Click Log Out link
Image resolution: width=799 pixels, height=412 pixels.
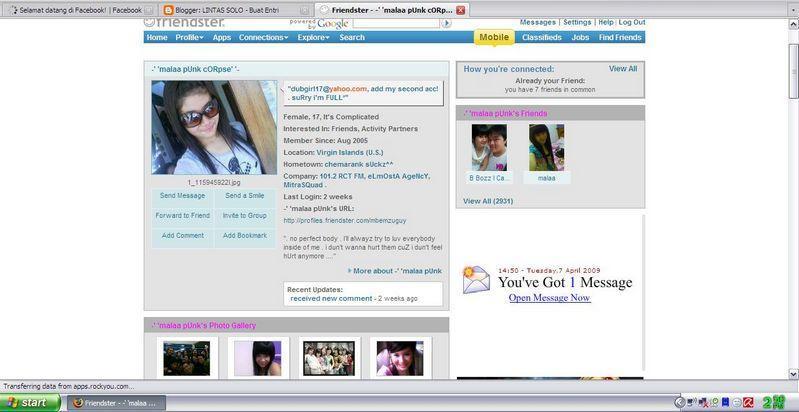pyautogui.click(x=632, y=22)
